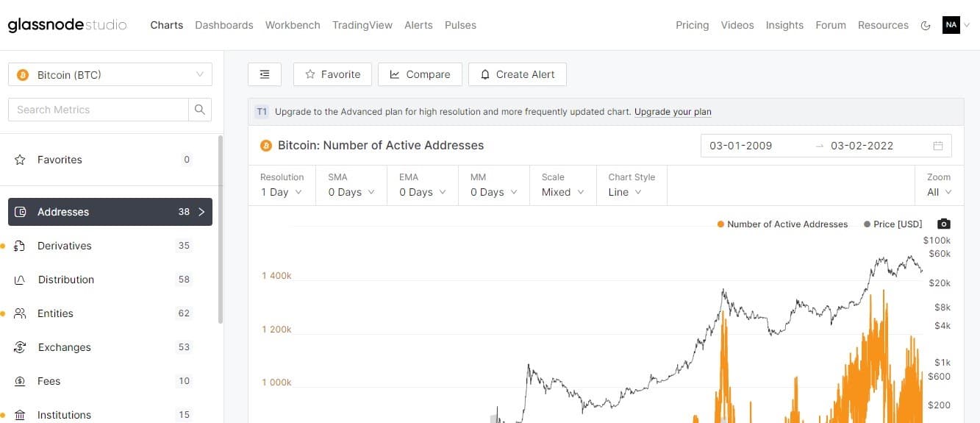
Task: Toggle Price [USD] legend series
Action: pos(893,224)
